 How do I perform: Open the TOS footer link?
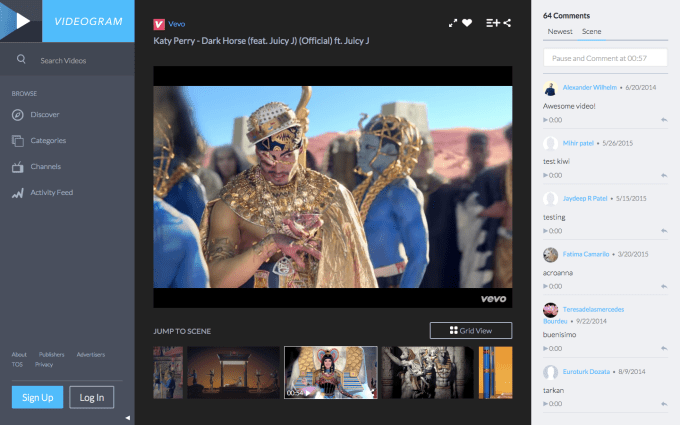pyautogui.click(x=17, y=364)
